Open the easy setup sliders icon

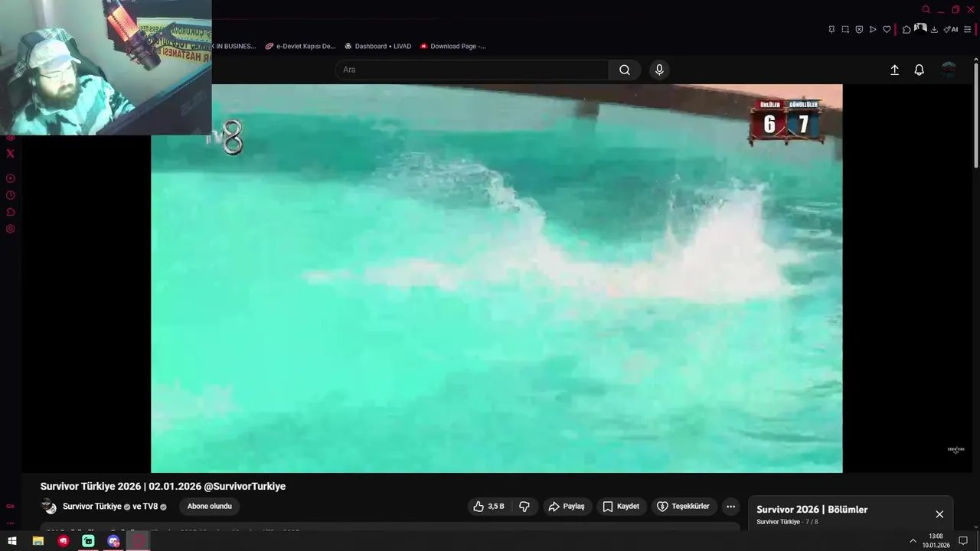pyautogui.click(x=968, y=29)
